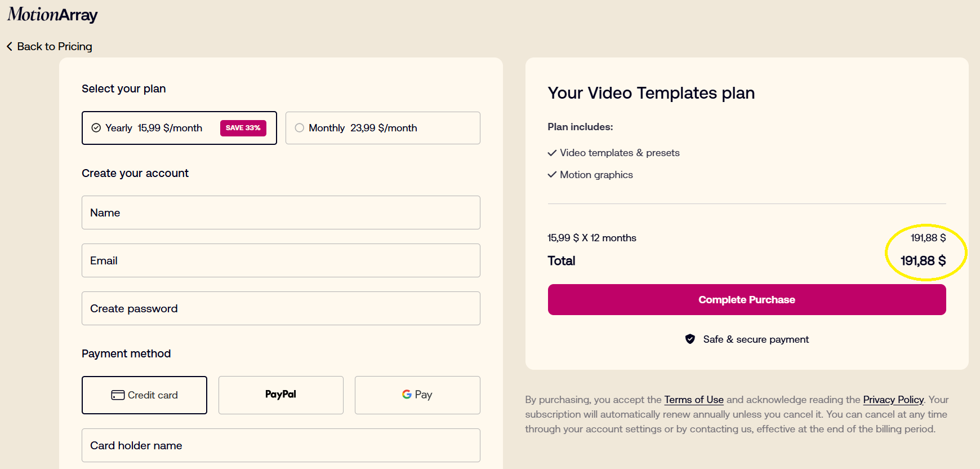
Task: Click the secure payment shield icon
Action: coord(690,339)
